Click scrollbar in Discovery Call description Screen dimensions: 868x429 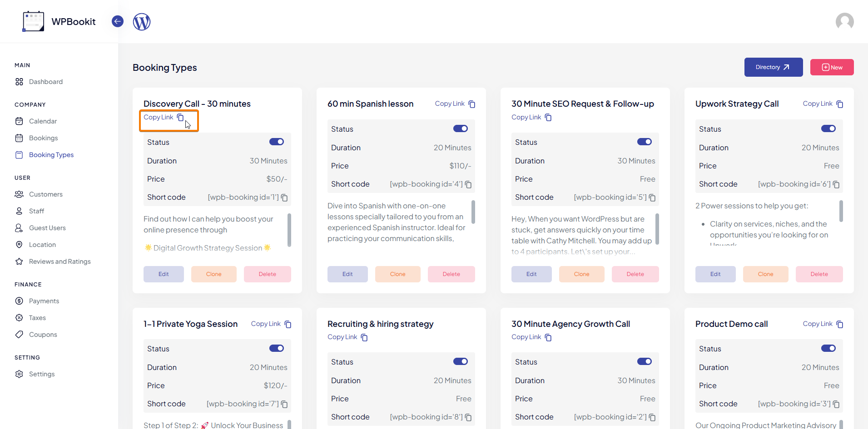pos(289,230)
